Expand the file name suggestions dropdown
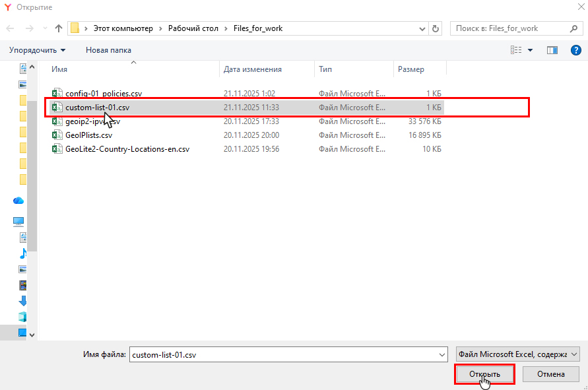The height and width of the screenshot is (390, 588). coord(442,354)
